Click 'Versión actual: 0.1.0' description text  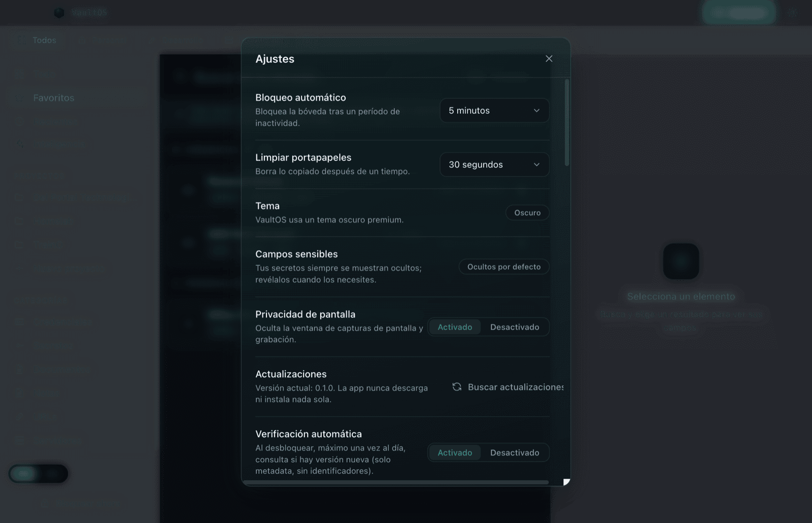click(342, 394)
